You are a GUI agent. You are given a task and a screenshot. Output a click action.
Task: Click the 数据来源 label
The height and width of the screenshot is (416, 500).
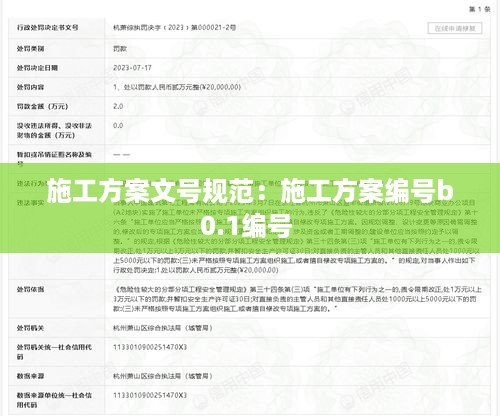point(30,376)
